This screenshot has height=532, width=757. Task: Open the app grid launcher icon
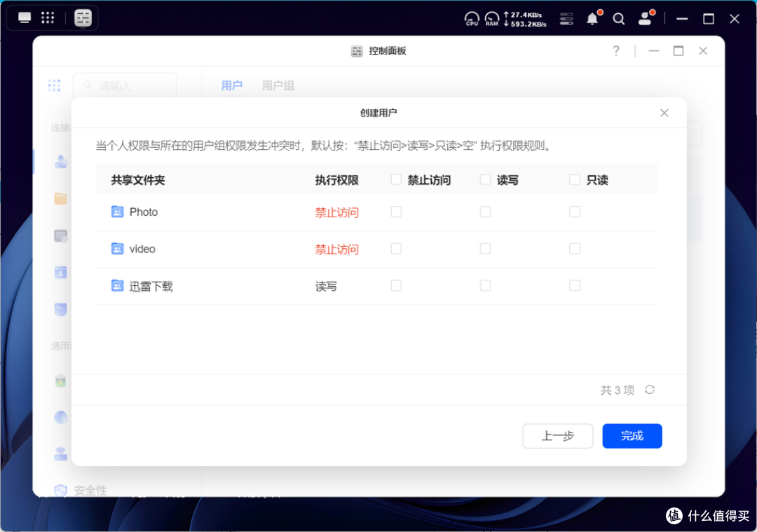click(48, 18)
